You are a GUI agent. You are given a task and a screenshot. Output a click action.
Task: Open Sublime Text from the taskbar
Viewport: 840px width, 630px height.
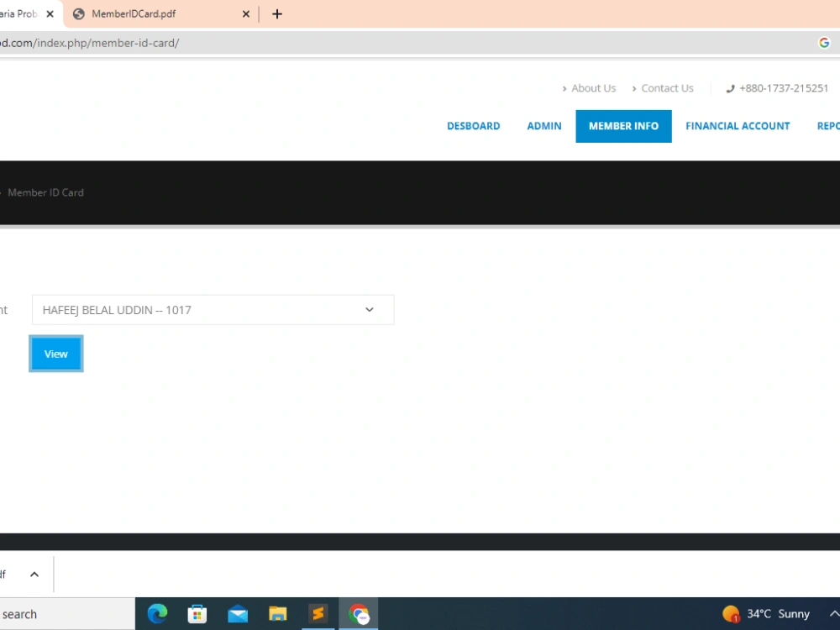318,613
